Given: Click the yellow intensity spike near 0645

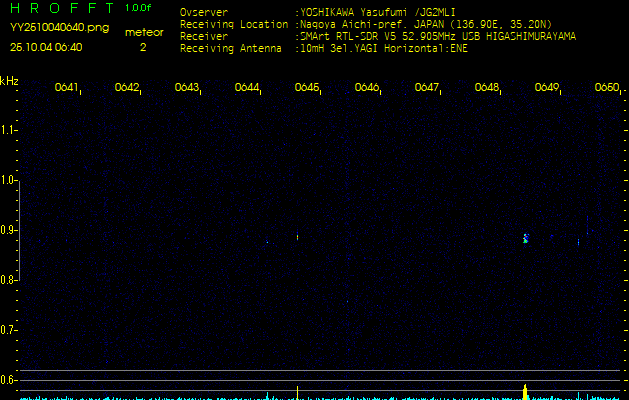Looking at the screenshot, I should pos(297,393).
